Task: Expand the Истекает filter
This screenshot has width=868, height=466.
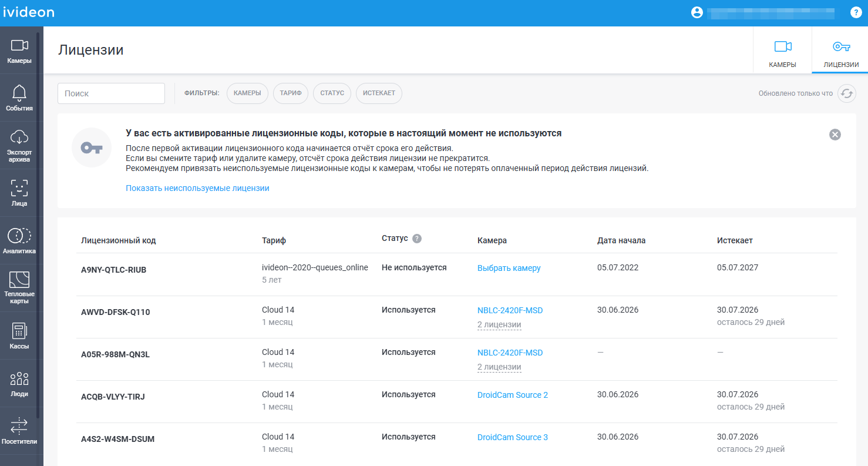Action: 379,93
